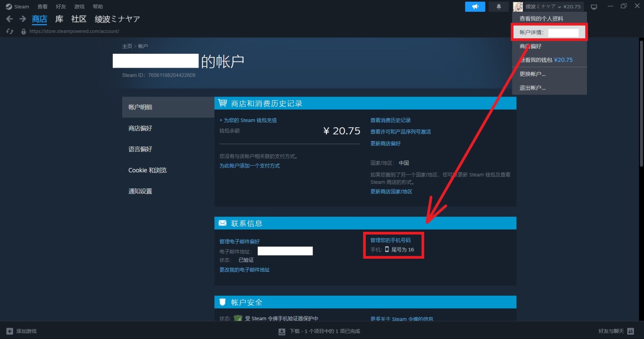Open the 查看 menu
Screen dimensions: 644x339
click(42, 7)
